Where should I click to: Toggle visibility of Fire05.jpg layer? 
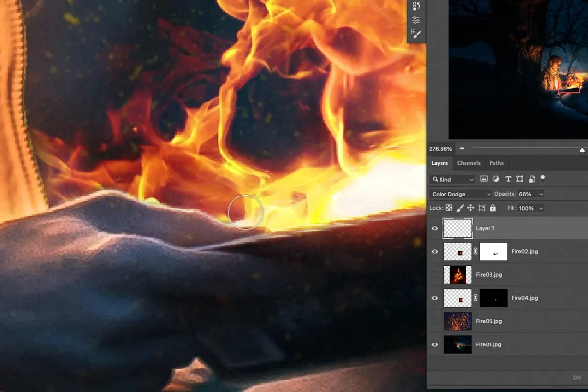(x=435, y=321)
